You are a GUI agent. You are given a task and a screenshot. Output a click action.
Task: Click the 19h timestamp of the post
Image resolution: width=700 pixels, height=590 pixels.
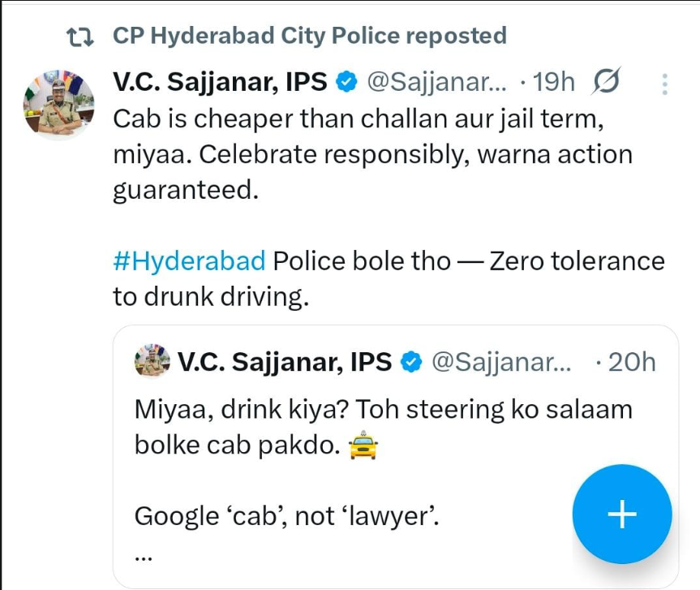[x=555, y=82]
